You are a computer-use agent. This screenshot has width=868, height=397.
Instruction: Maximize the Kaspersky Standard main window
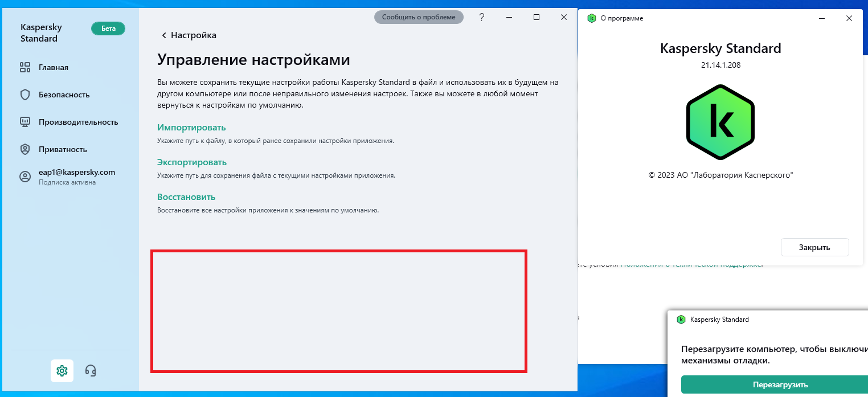pos(536,17)
